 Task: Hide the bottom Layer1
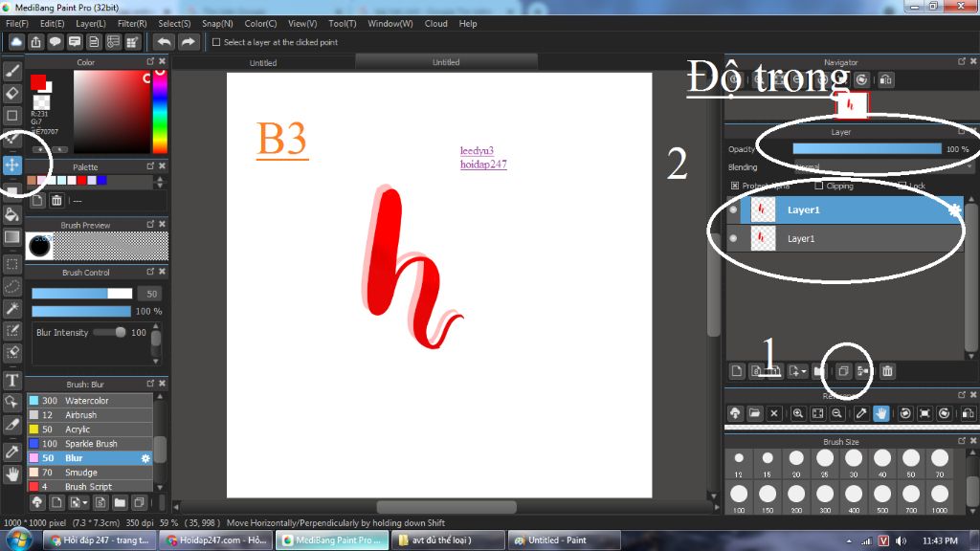(x=733, y=238)
